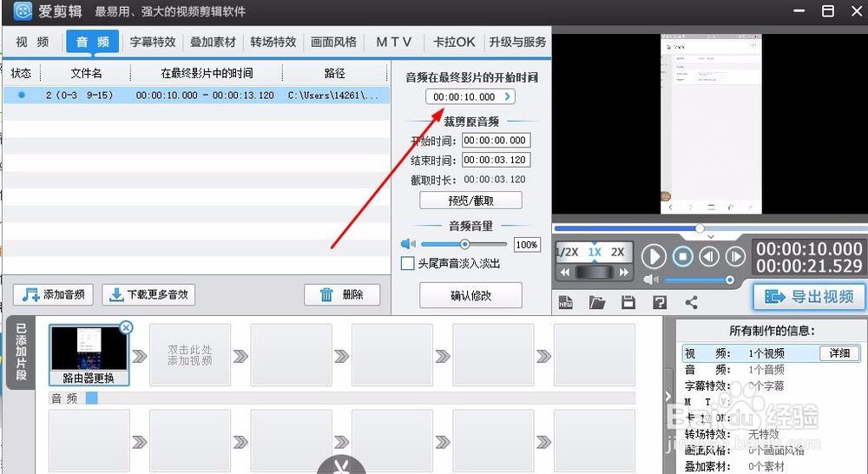Click the 状态 column header
This screenshot has width=868, height=474.
point(21,73)
